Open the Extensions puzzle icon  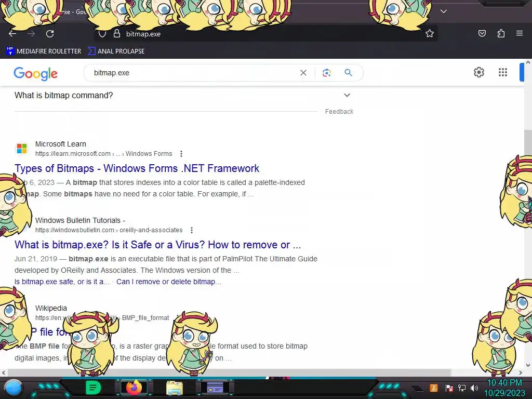[x=501, y=33]
